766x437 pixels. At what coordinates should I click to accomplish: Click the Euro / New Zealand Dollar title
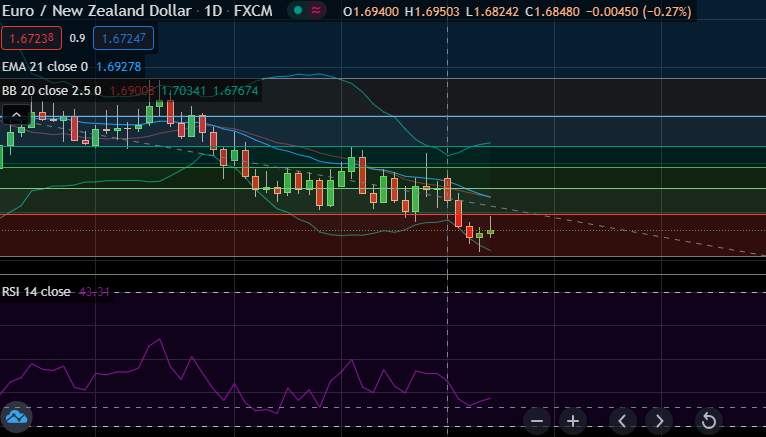tap(95, 11)
